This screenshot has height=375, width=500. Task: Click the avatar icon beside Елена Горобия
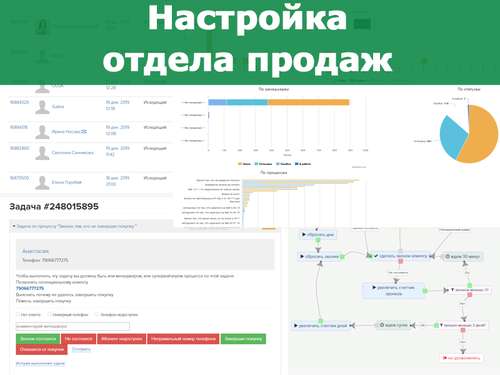[42, 183]
